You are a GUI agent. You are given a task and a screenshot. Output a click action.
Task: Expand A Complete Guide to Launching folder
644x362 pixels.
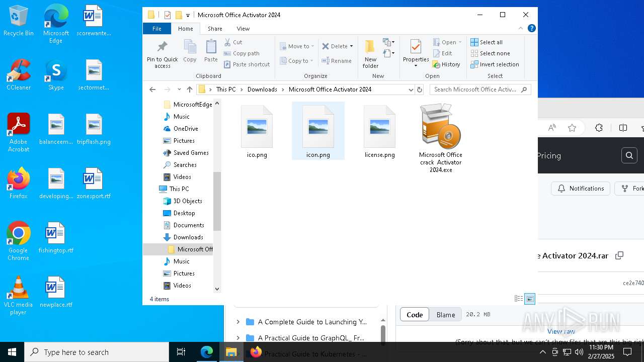238,322
